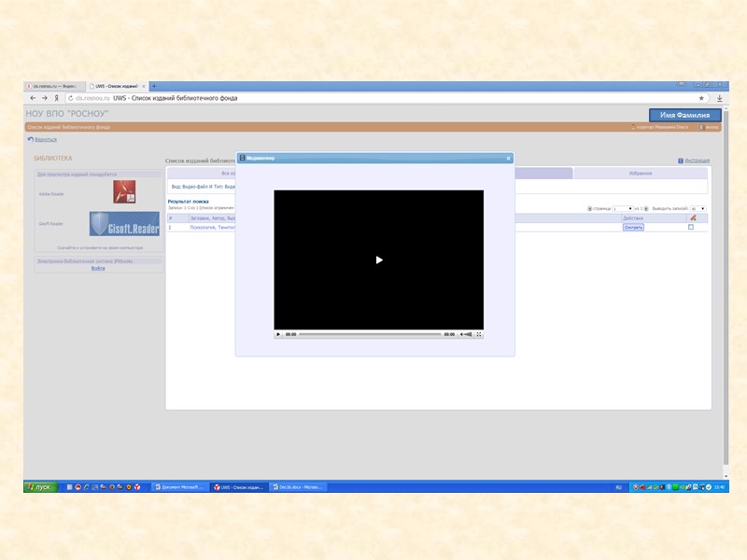
Task: Reload the page with refresh icon
Action: (71, 98)
